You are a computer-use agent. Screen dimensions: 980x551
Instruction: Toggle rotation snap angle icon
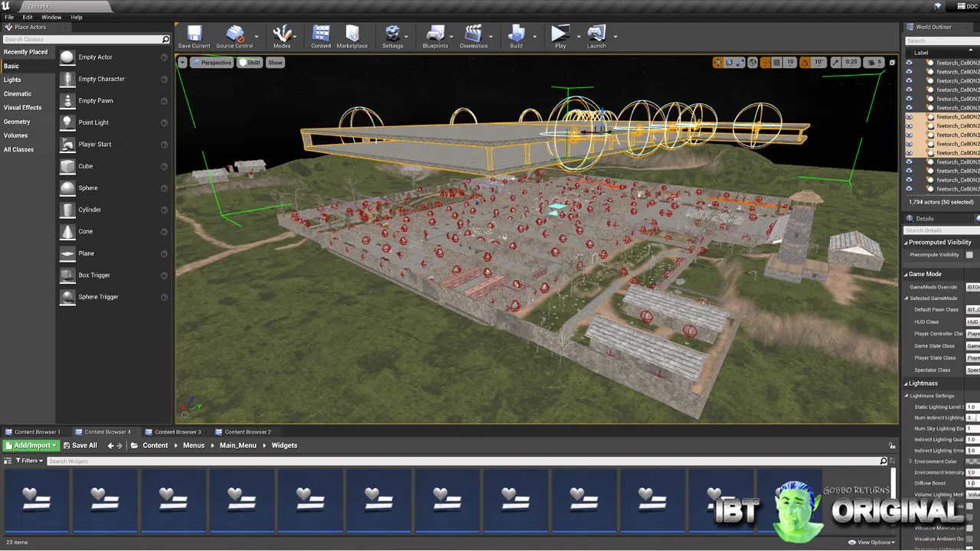[805, 63]
